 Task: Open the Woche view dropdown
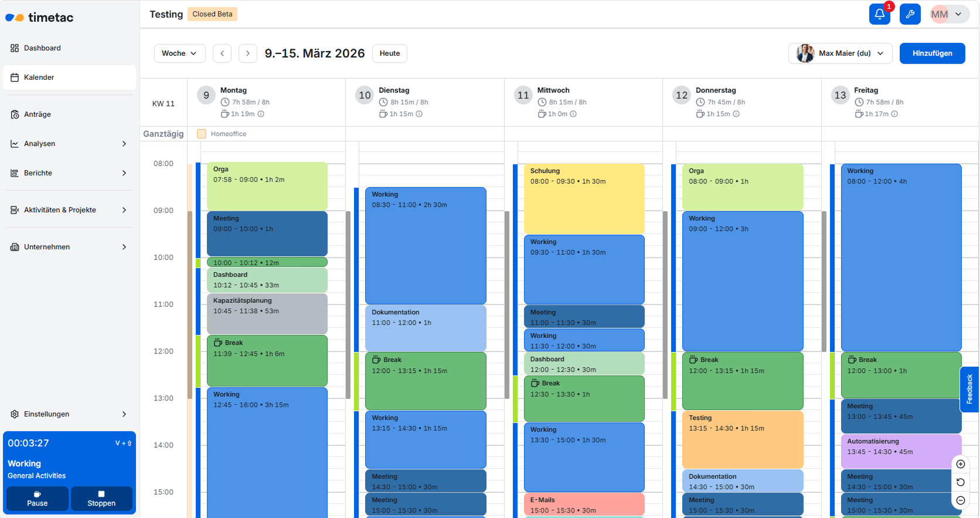tap(179, 53)
